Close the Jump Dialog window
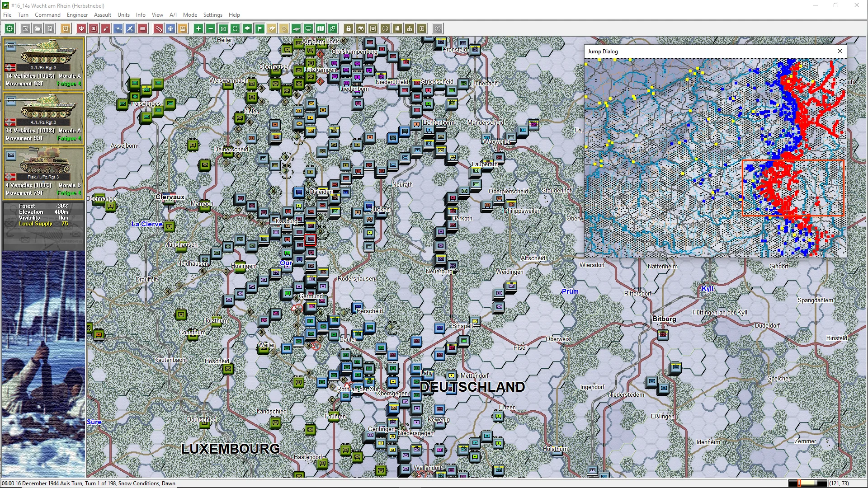 click(840, 51)
